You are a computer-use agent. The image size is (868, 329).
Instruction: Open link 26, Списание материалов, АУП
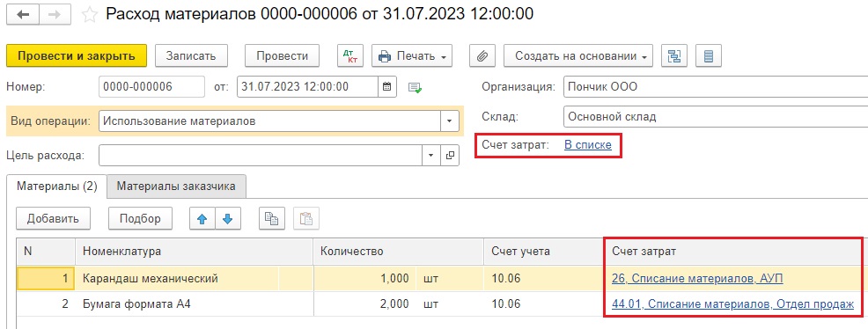tap(697, 279)
